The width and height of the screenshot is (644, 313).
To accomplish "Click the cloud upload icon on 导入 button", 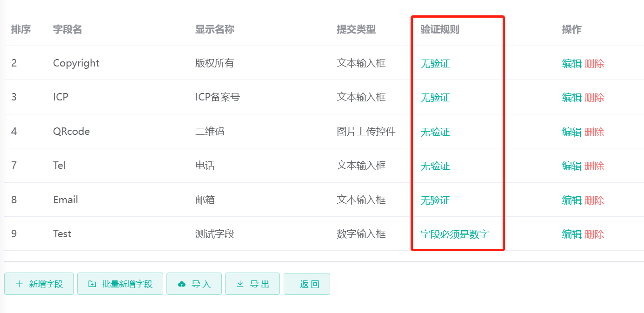I will pos(182,284).
